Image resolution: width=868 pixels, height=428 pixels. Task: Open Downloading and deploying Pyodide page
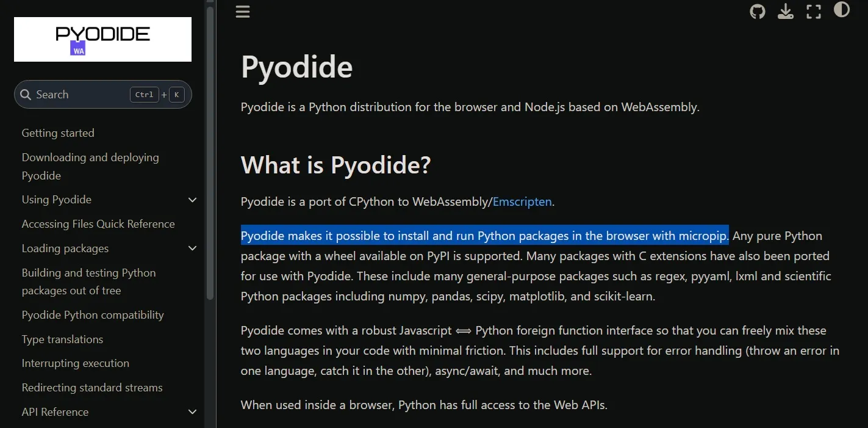(x=90, y=166)
